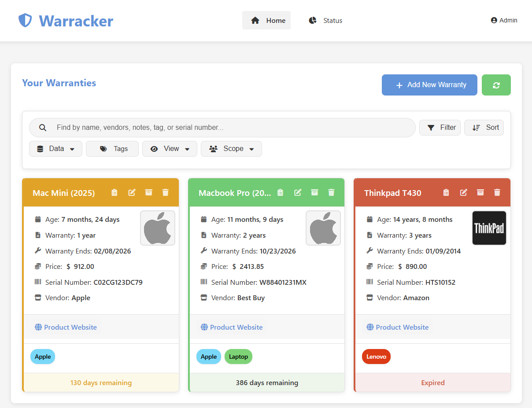This screenshot has height=408, width=532.
Task: Click serial number C02CG123DC79
Action: click(118, 282)
